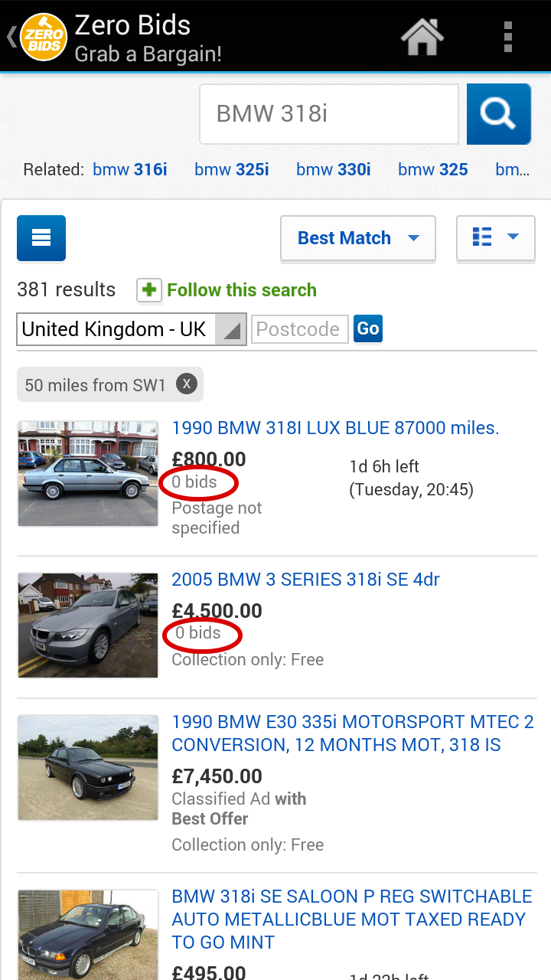Open the view layout dropdown arrow

click(x=511, y=238)
